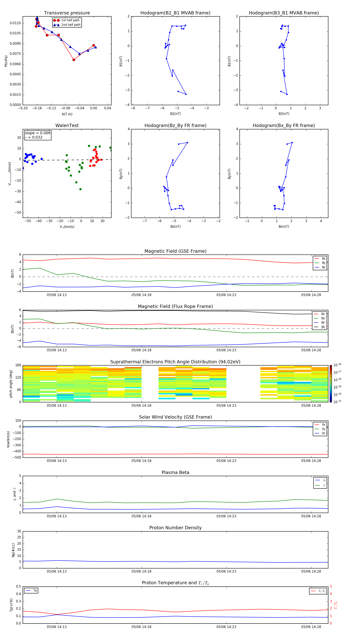Click the Suprathermal Electrons Pitch Angle Distribution title
This screenshot has height=644, width=351.
[x=175, y=362]
